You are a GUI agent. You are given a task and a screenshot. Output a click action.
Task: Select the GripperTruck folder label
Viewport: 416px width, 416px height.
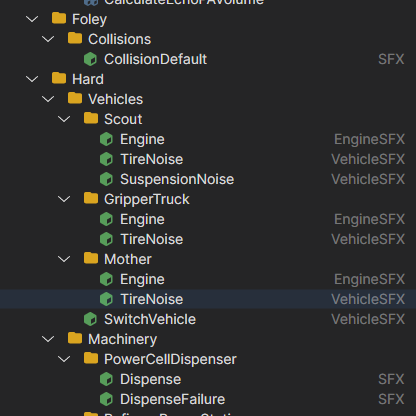coord(146,199)
